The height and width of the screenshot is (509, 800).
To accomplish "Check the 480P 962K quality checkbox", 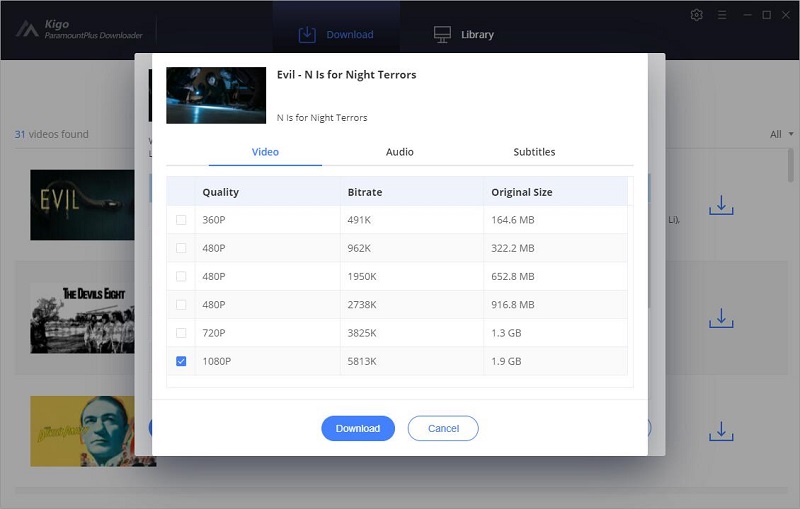I will click(x=181, y=248).
